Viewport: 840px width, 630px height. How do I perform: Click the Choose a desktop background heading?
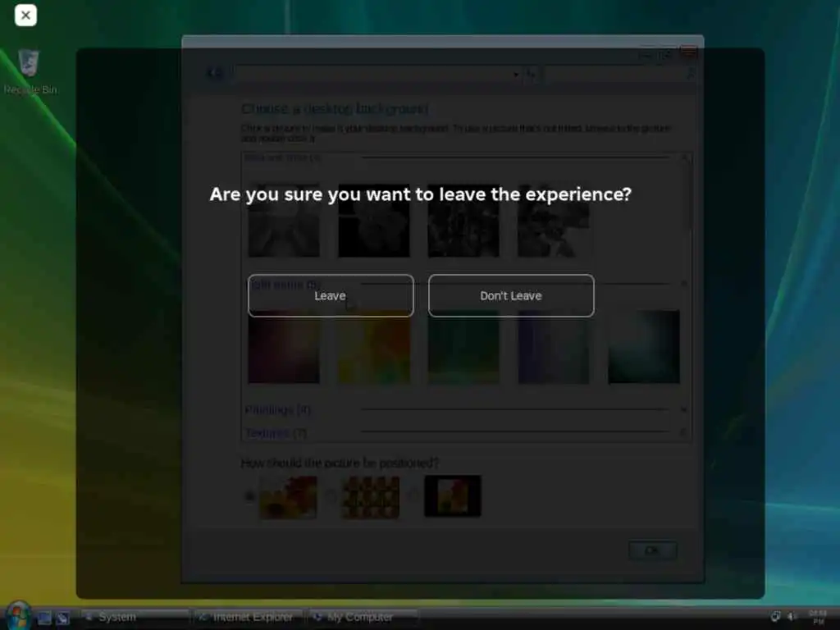(x=335, y=109)
